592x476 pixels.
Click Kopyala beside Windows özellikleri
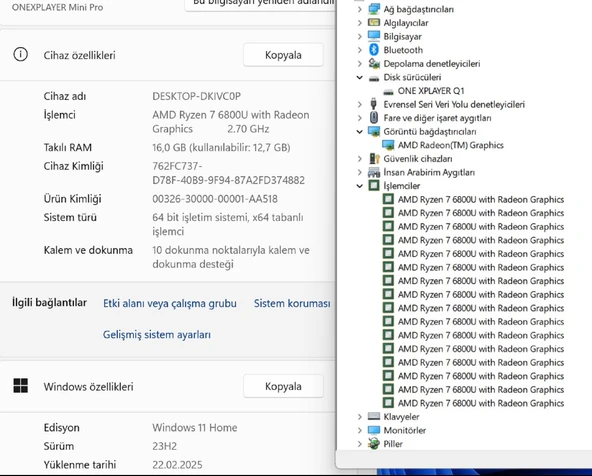pyautogui.click(x=283, y=386)
